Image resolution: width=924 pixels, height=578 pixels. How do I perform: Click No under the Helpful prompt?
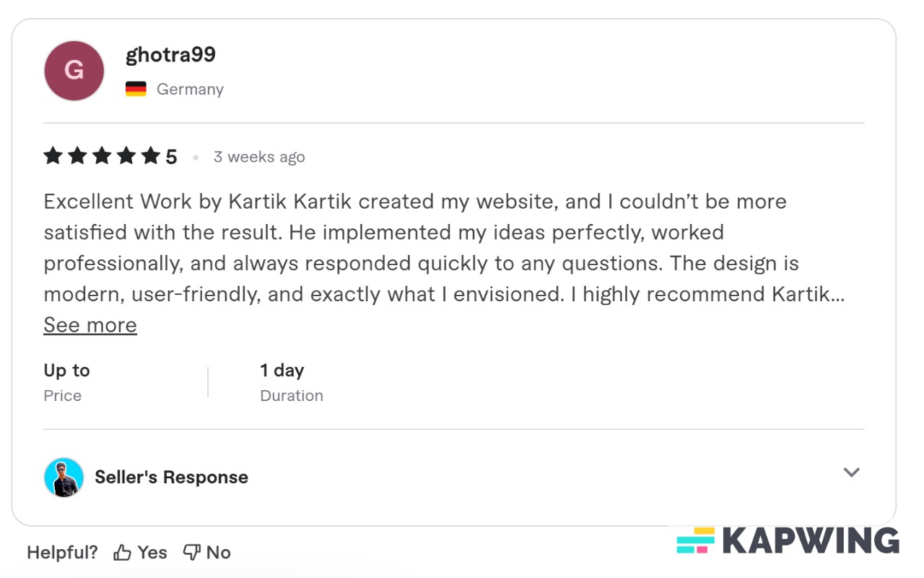pos(218,552)
